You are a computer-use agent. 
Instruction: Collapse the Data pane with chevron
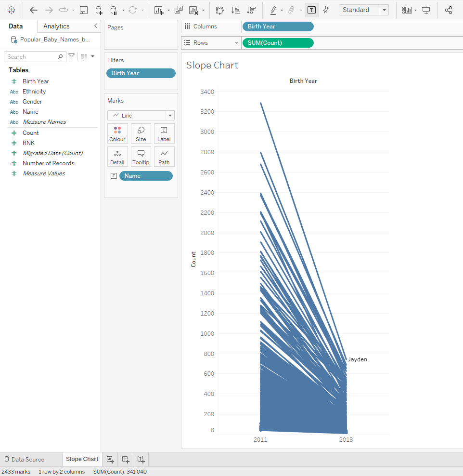(95, 26)
